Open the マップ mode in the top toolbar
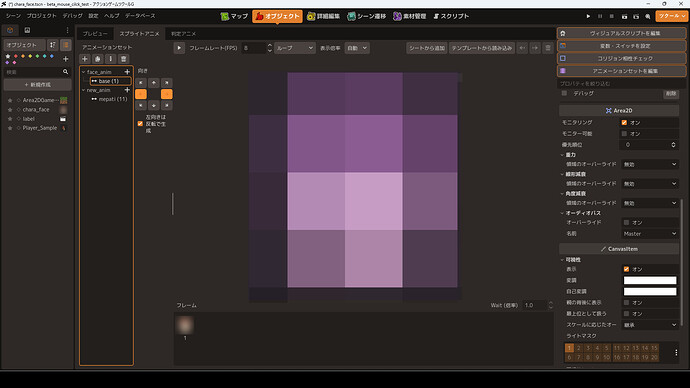The image size is (690, 388). [x=234, y=16]
